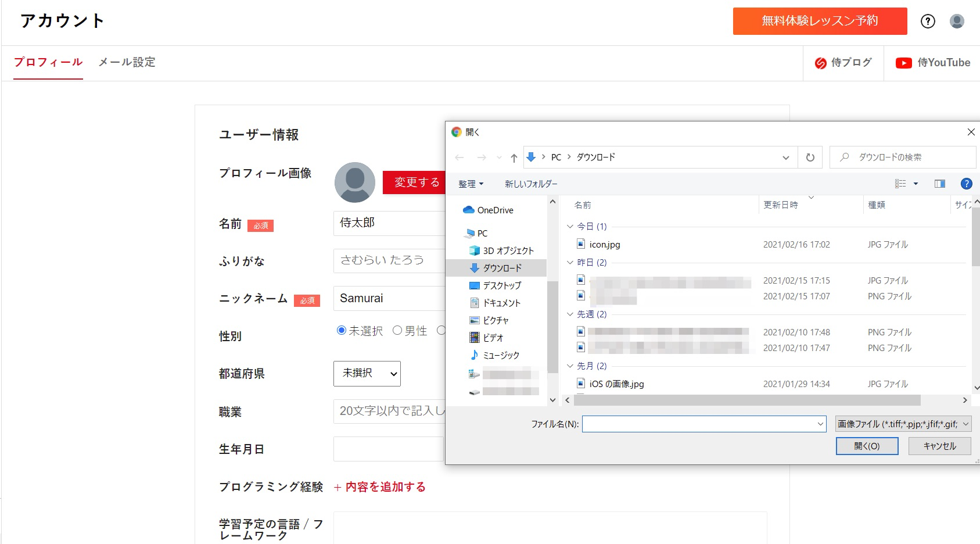Open the image file type filter dropdown

coord(903,424)
